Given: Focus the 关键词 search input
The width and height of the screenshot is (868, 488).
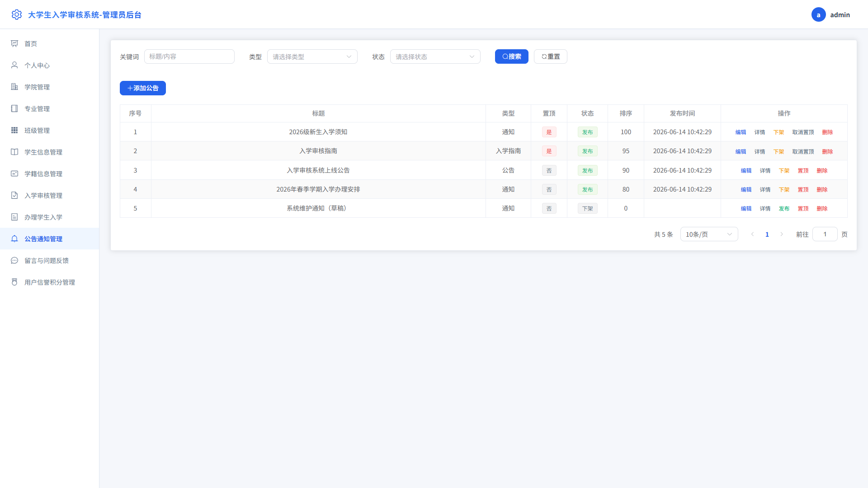Looking at the screenshot, I should point(189,56).
